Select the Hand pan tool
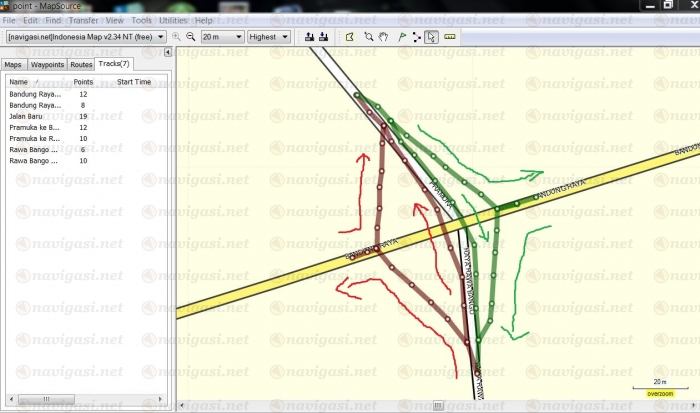Screen dimensions: 700x413 pyautogui.click(x=384, y=37)
